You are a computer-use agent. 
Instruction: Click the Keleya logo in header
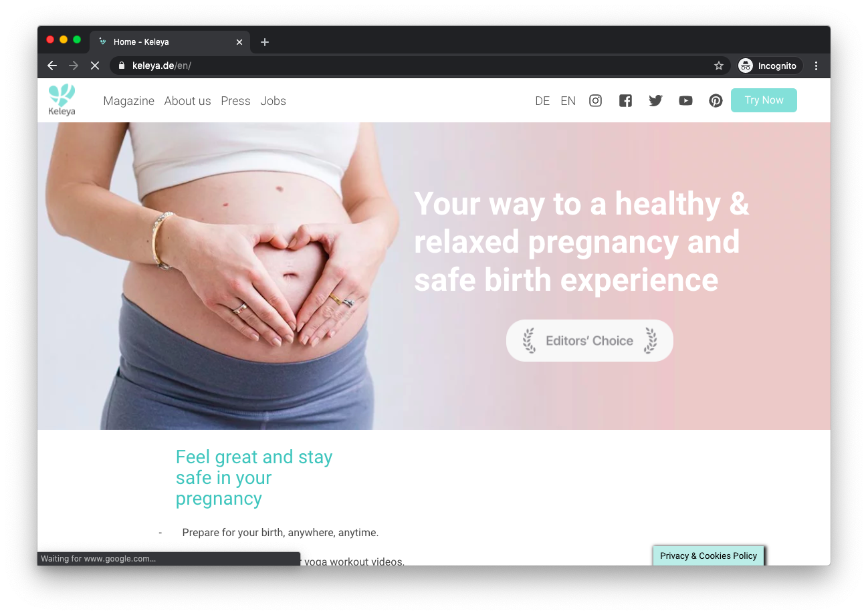coord(62,100)
